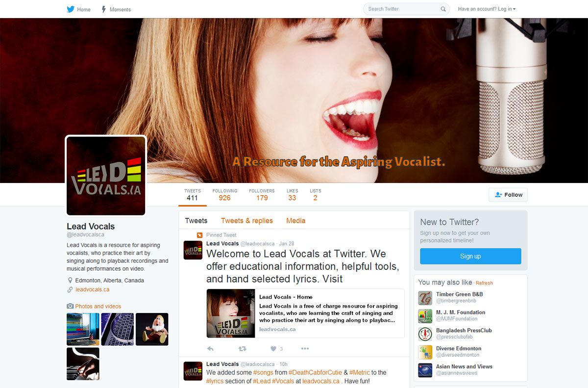588x388 pixels.
Task: Click the Pinned Tweet pin icon
Action: pos(199,235)
